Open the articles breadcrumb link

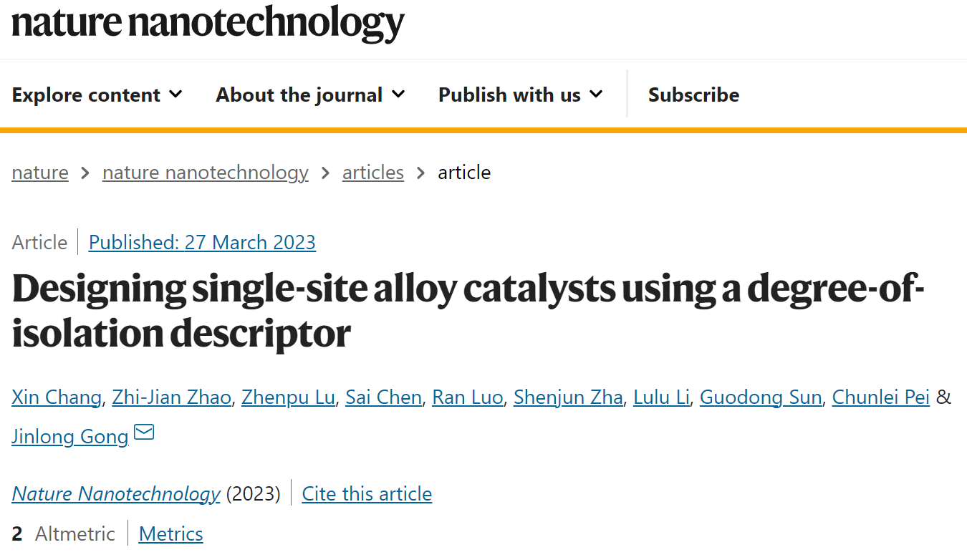373,173
